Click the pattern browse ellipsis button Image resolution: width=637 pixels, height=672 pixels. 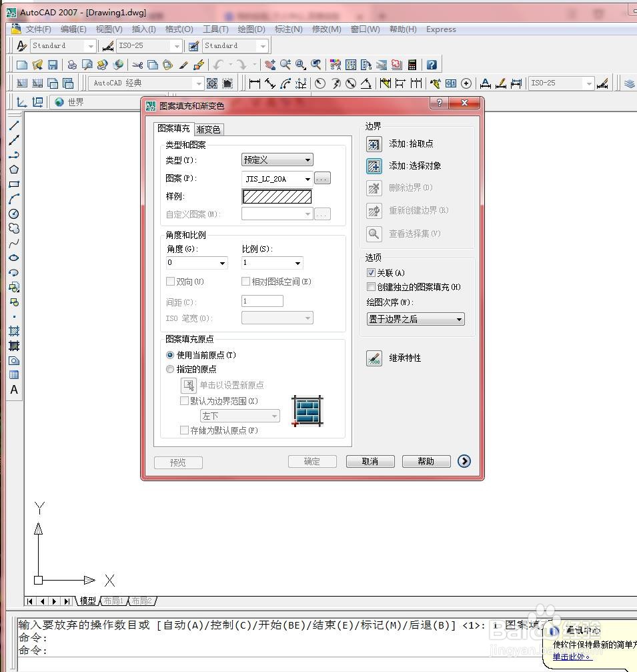(323, 178)
